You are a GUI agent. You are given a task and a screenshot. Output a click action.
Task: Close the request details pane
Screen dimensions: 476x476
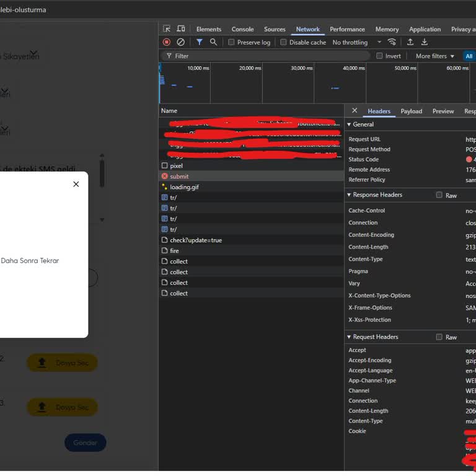(355, 111)
